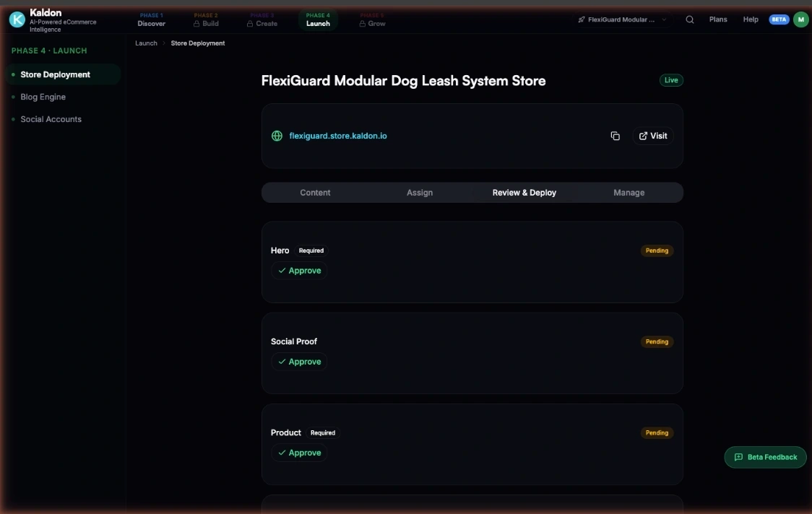
Task: Click Required badge next to Product
Action: tap(323, 432)
